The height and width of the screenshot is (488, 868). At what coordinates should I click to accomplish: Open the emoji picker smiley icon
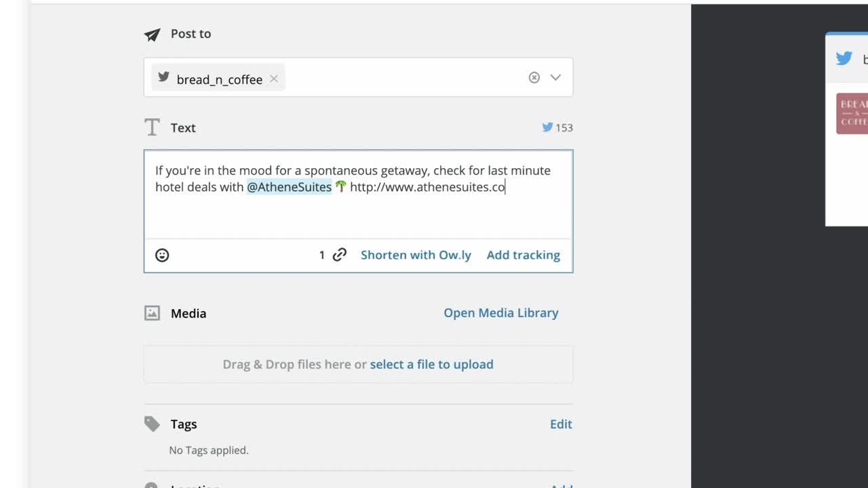point(162,255)
